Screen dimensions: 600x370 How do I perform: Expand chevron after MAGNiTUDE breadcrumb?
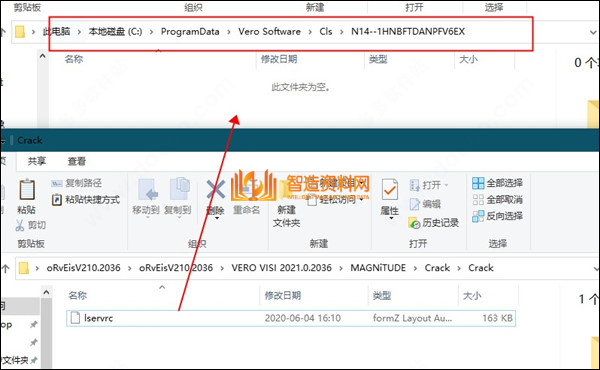pos(415,268)
